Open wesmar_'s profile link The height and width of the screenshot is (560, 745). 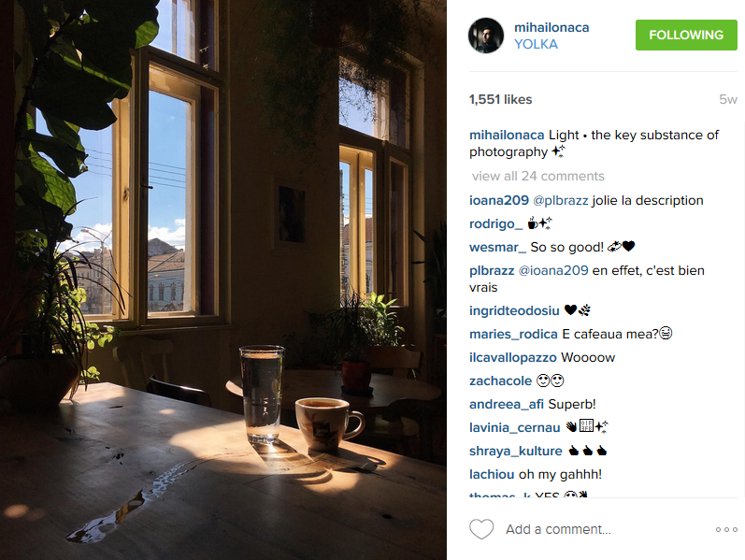497,247
